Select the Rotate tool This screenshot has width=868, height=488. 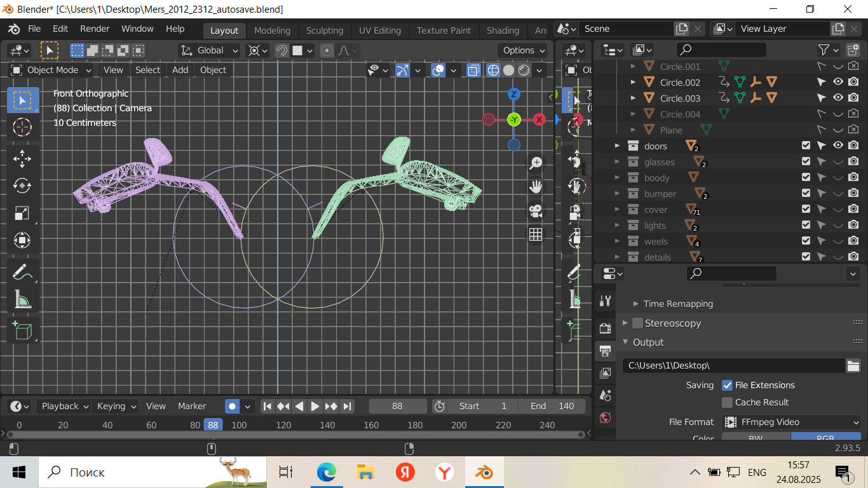point(22,186)
